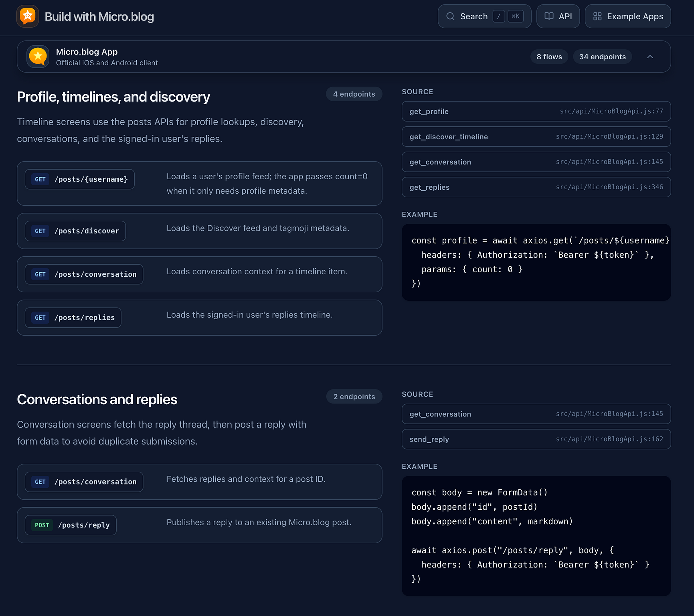Open get_profile source link
Screen dimensions: 694x616
click(536, 111)
